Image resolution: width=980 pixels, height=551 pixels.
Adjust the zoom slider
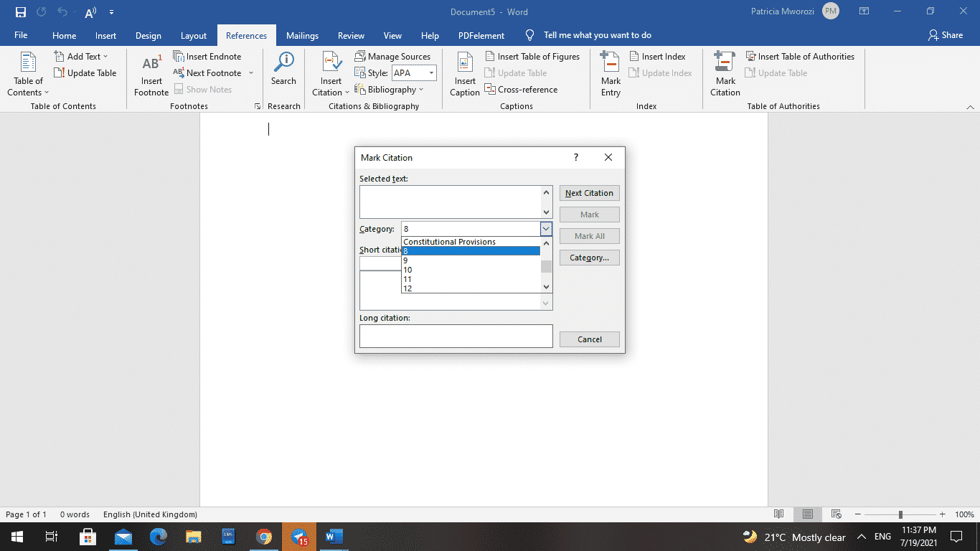pos(900,514)
